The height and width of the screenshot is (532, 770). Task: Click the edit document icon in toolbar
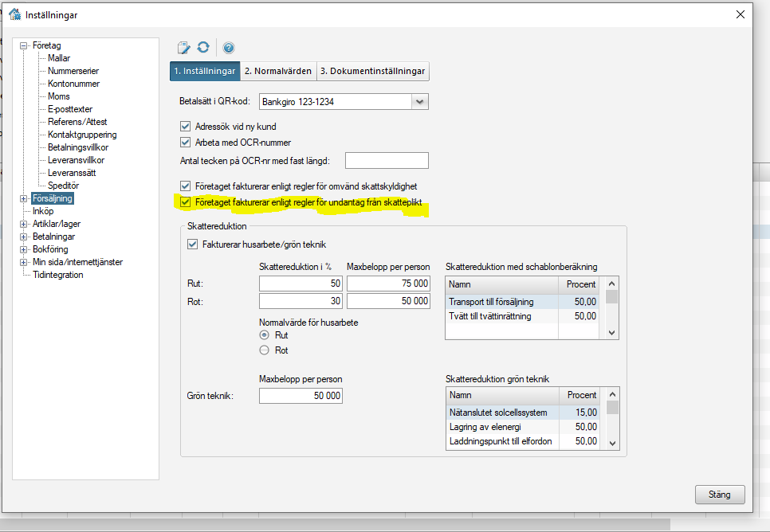185,48
